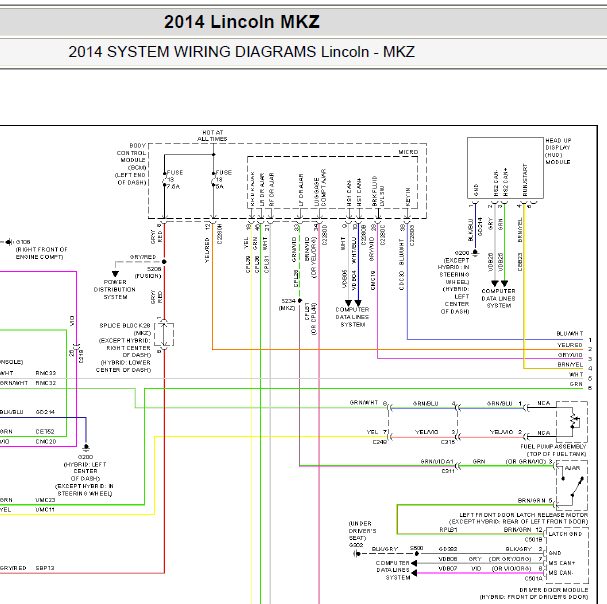Click the 'C2280C' connector label
Screen dimensions: 607x604
383,235
